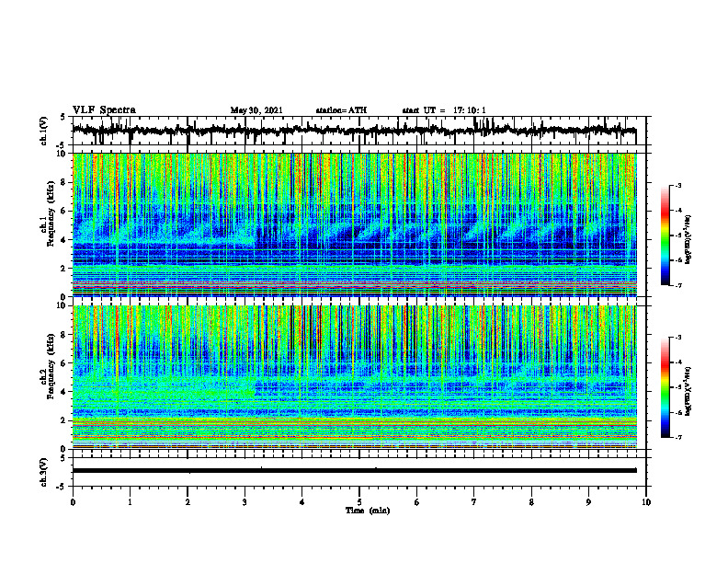Click the ch.3 voltage trace panel
This screenshot has width=728, height=563.
[x=359, y=472]
